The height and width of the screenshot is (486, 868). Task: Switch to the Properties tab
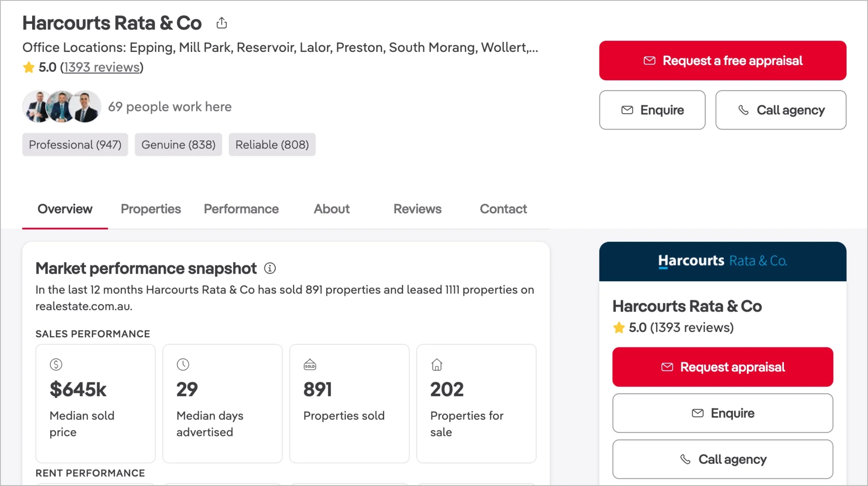click(151, 209)
